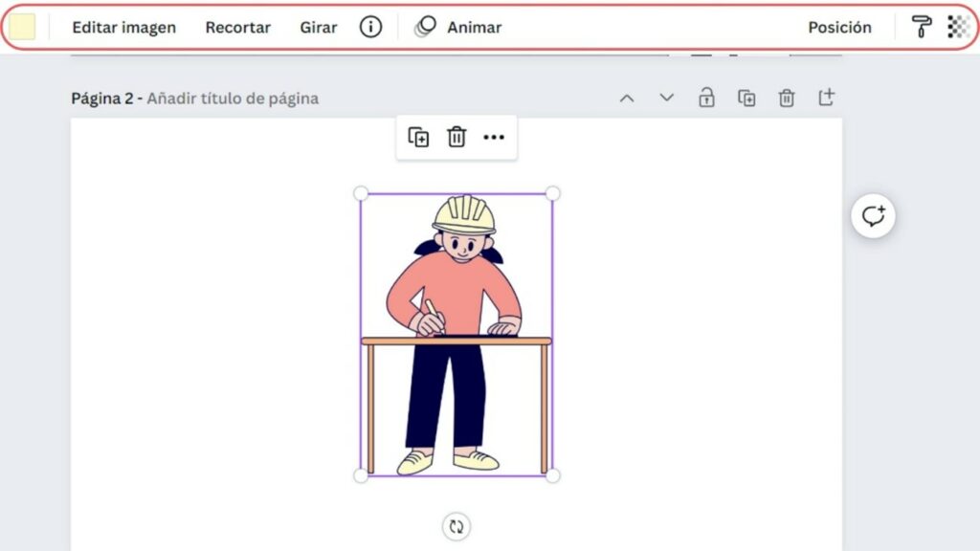Select the paint roller copy style icon
This screenshot has height=551, width=980.
click(921, 27)
